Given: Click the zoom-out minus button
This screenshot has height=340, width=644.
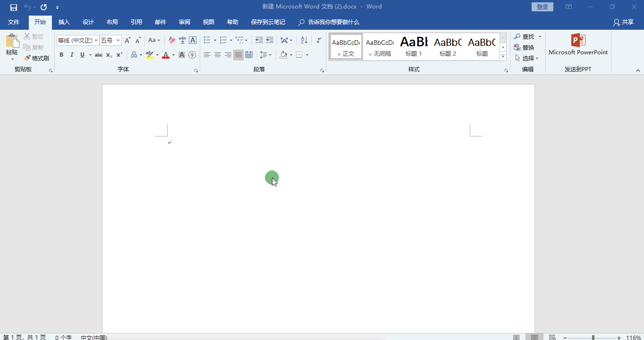Looking at the screenshot, I should (x=564, y=338).
